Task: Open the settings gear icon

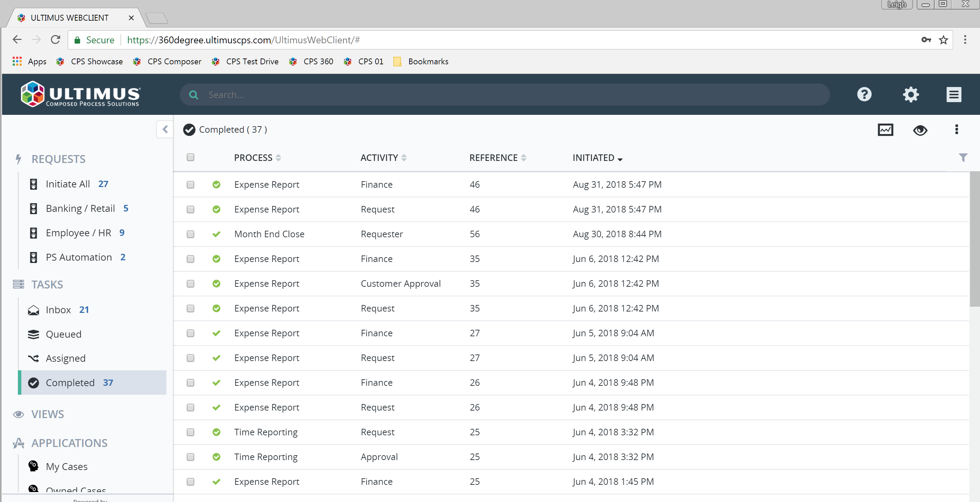Action: click(911, 94)
